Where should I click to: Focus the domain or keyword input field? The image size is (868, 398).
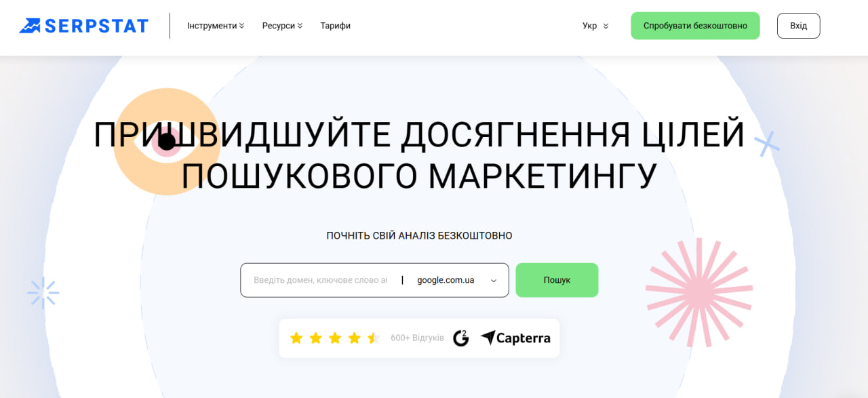click(x=320, y=280)
